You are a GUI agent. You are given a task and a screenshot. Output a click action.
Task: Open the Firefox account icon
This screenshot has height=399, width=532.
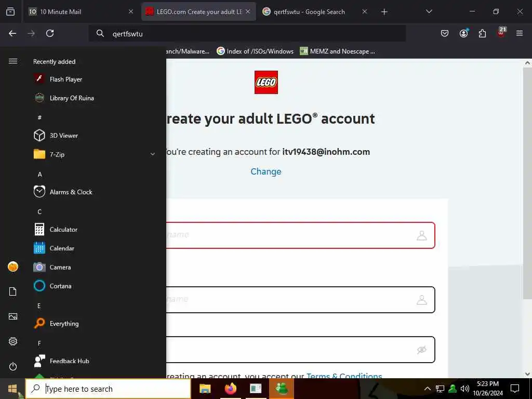[x=463, y=33]
